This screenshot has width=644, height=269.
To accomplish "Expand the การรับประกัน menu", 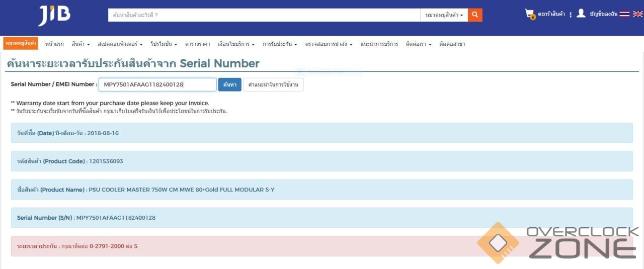I will pos(280,44).
